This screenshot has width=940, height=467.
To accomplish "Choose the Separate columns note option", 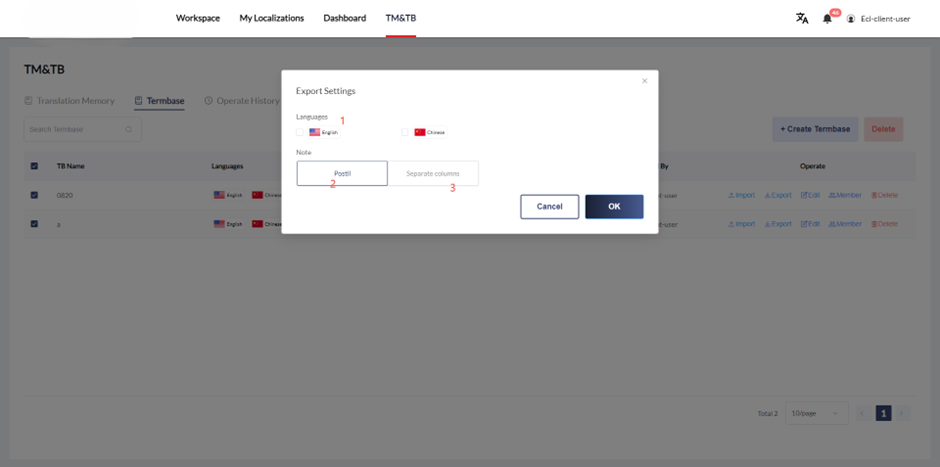I will [433, 173].
